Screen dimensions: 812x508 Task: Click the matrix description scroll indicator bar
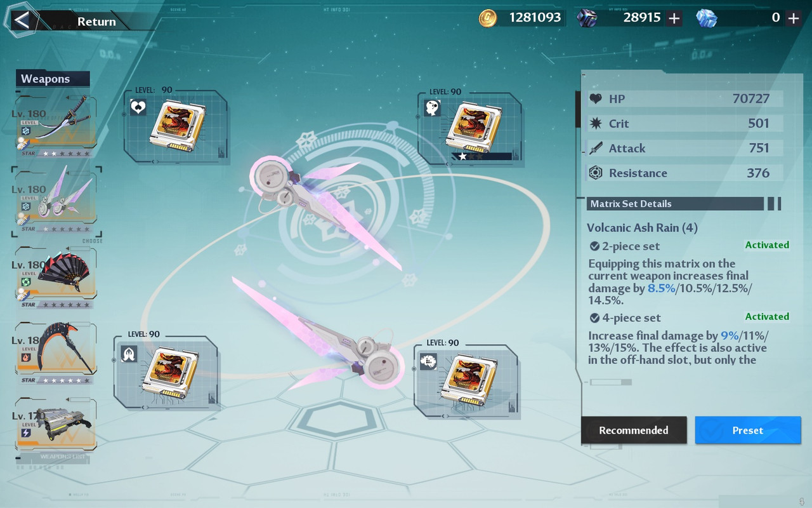(611, 382)
